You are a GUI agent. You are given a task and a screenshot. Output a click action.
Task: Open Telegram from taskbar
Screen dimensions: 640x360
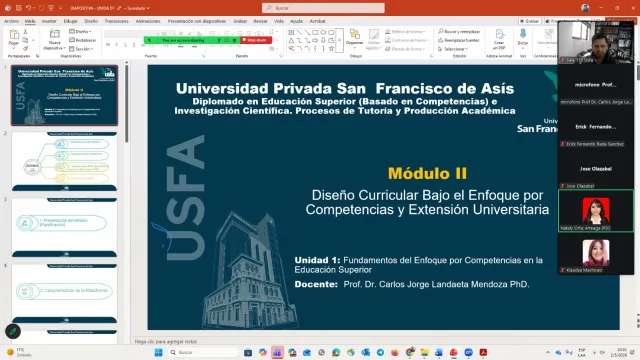380,352
